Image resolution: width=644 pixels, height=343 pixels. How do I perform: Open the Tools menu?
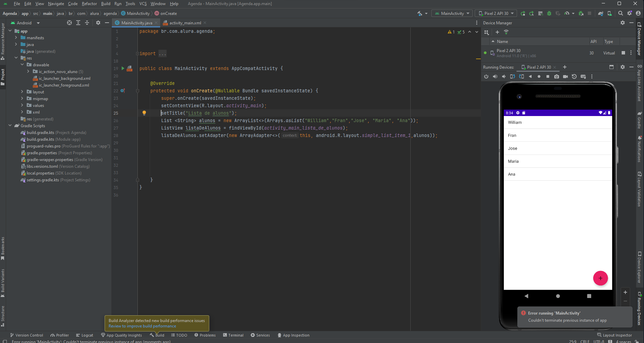click(x=130, y=4)
